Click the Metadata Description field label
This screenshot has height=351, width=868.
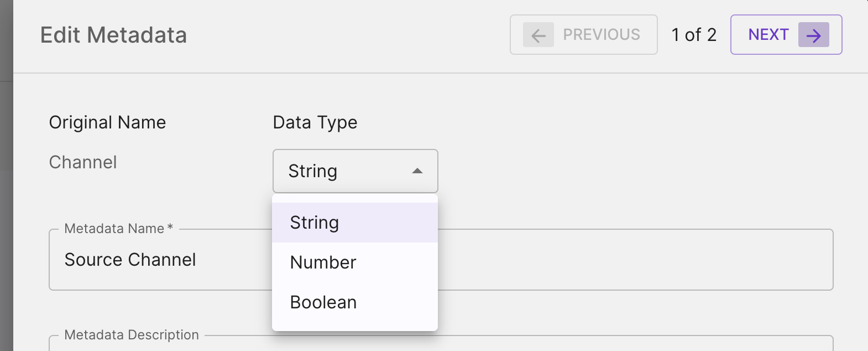tap(132, 335)
